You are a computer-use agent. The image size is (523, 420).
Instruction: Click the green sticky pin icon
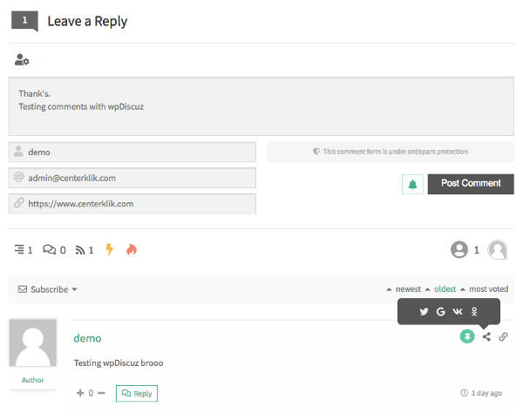(467, 336)
